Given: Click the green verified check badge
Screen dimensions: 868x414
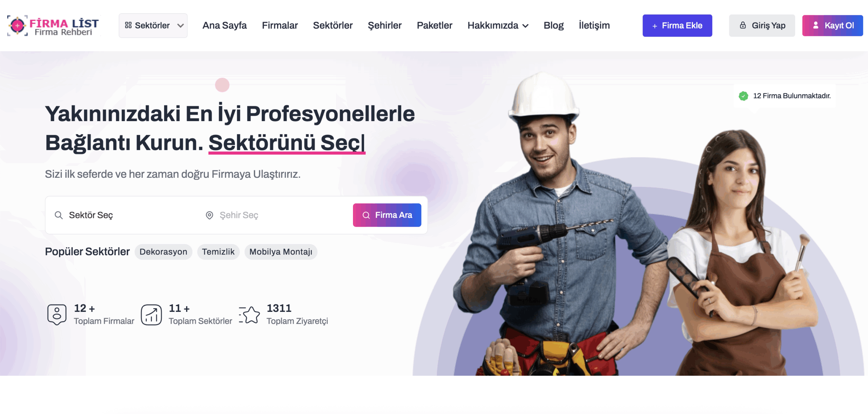Looking at the screenshot, I should tap(743, 96).
